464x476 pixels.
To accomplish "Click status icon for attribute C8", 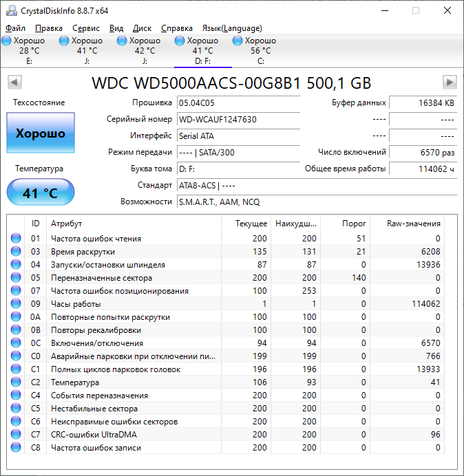I will [16, 447].
